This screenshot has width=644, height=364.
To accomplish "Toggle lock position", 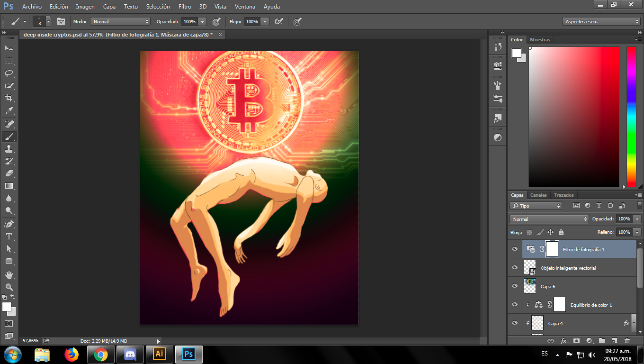I will [x=550, y=232].
